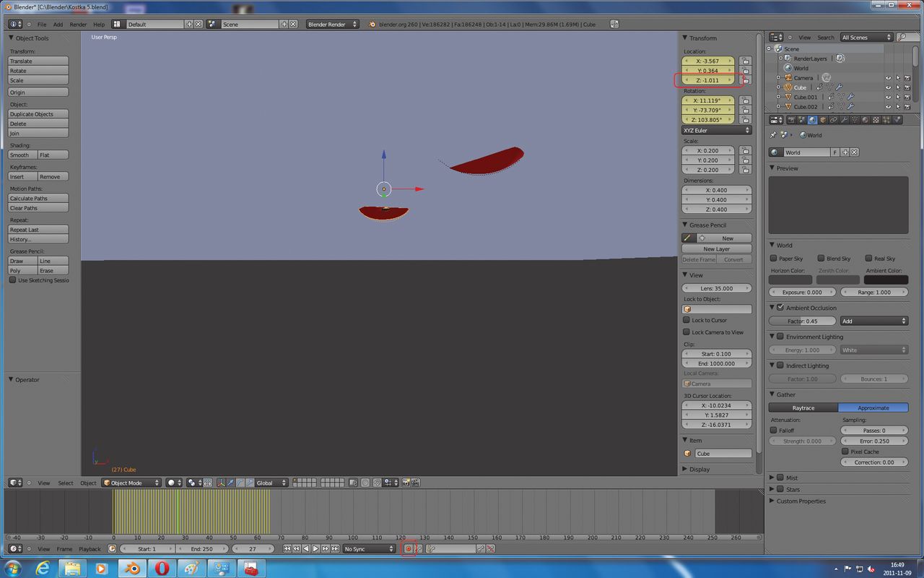Open the Add blend mode dropdown

click(x=873, y=321)
